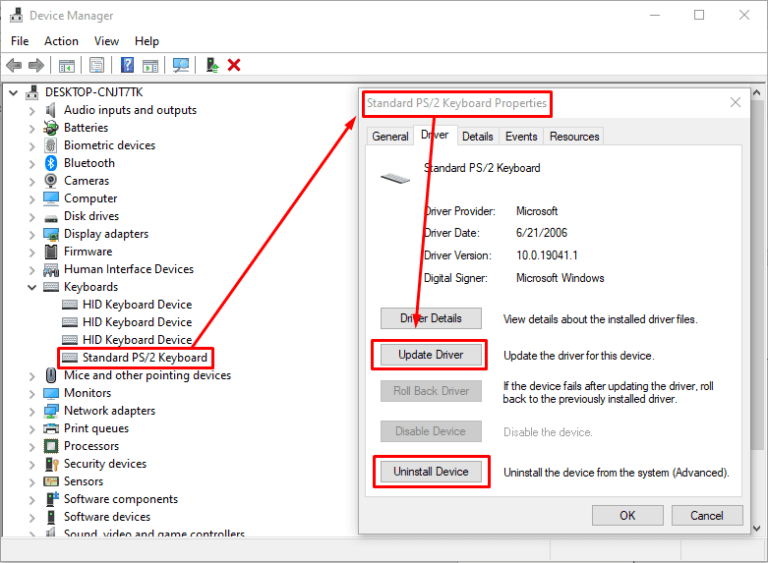Click the blue Help toolbar icon
The height and width of the screenshot is (563, 768).
tap(127, 65)
